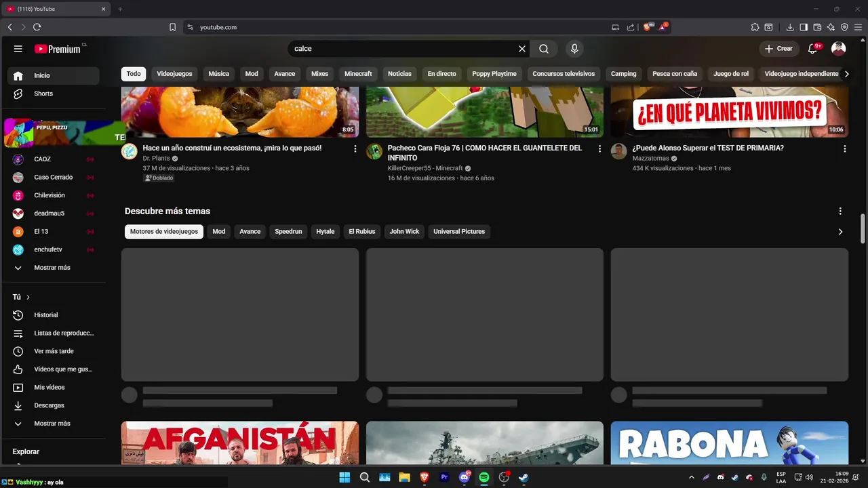Open Mis vídeos in the sidebar
The height and width of the screenshot is (488, 868).
tap(55, 387)
